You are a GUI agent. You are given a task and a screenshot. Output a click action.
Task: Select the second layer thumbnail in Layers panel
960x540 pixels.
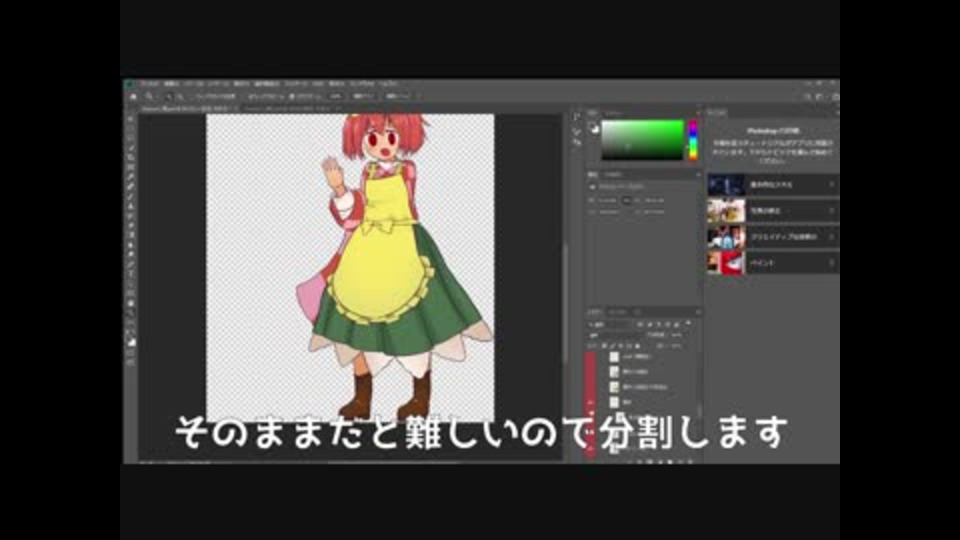(614, 372)
